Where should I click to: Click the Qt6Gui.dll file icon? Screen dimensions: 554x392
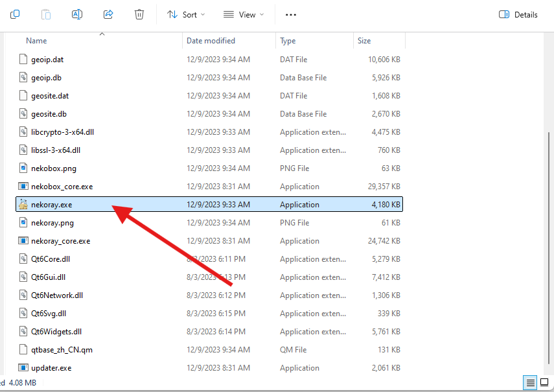pos(23,277)
